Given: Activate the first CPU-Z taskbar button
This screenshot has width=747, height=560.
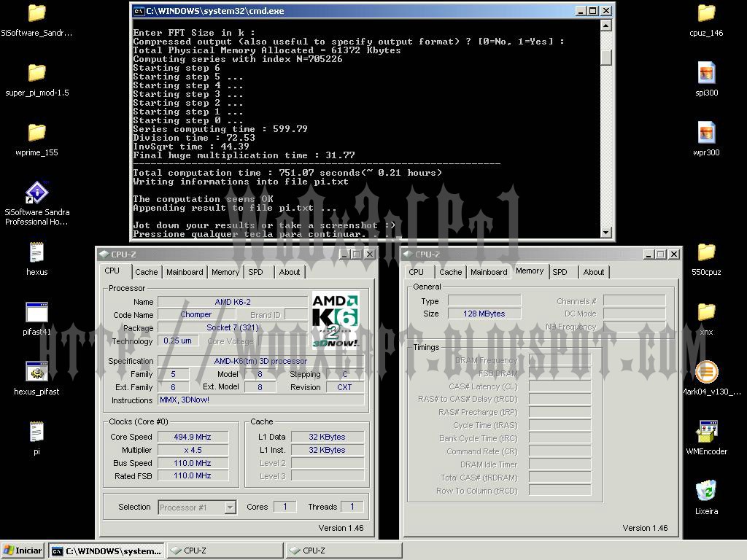Looking at the screenshot, I should click(x=225, y=551).
